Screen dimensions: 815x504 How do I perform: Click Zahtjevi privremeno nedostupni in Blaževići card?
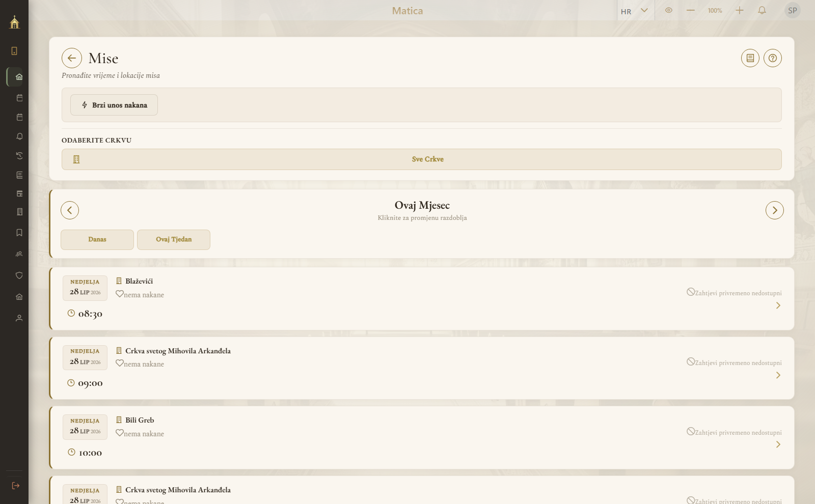(x=738, y=293)
